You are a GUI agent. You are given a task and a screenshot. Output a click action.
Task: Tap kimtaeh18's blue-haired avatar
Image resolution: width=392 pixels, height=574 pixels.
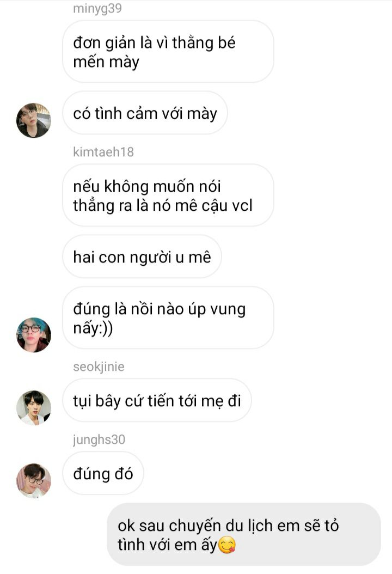[x=34, y=335]
